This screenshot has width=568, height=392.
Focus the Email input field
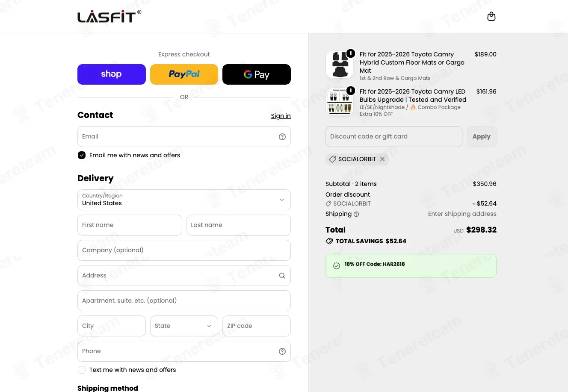point(184,137)
